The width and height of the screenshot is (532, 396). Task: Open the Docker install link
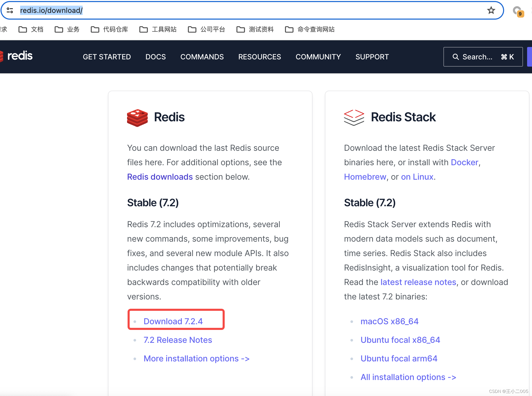(464, 162)
